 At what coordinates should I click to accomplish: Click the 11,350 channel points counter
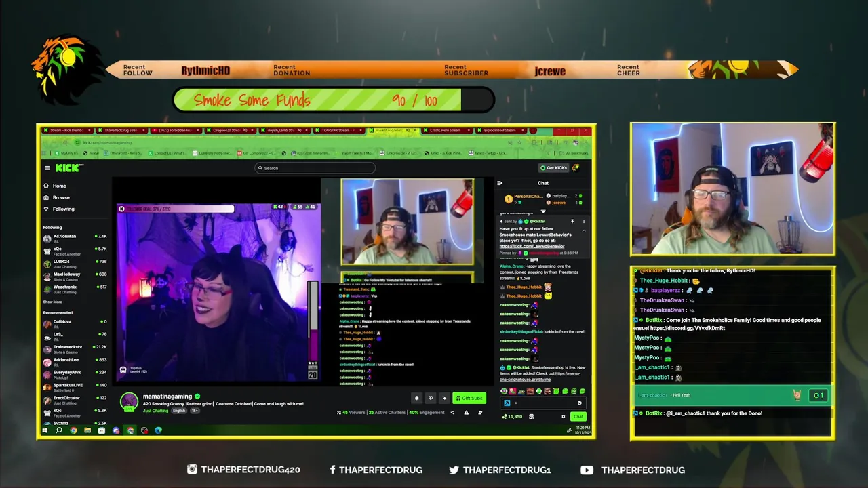[512, 416]
